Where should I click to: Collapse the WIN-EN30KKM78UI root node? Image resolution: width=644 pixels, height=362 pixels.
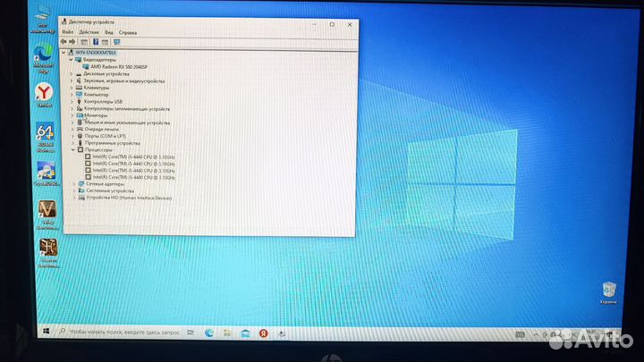(x=64, y=53)
